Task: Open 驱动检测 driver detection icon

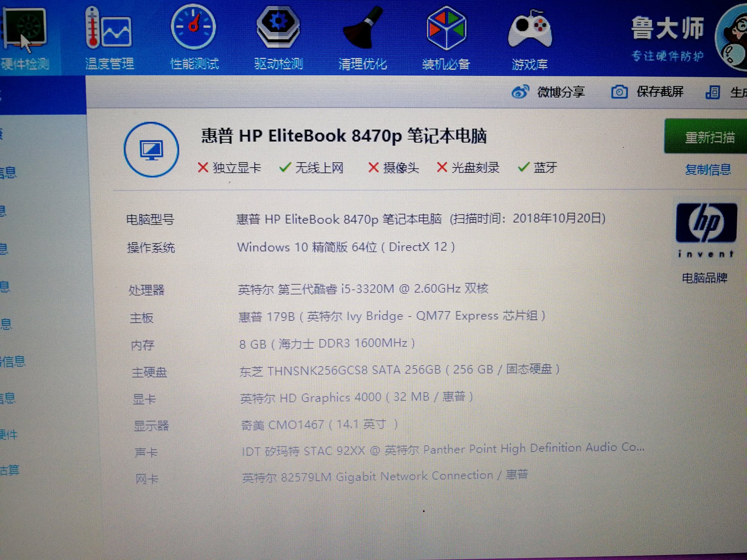Action: (278, 27)
